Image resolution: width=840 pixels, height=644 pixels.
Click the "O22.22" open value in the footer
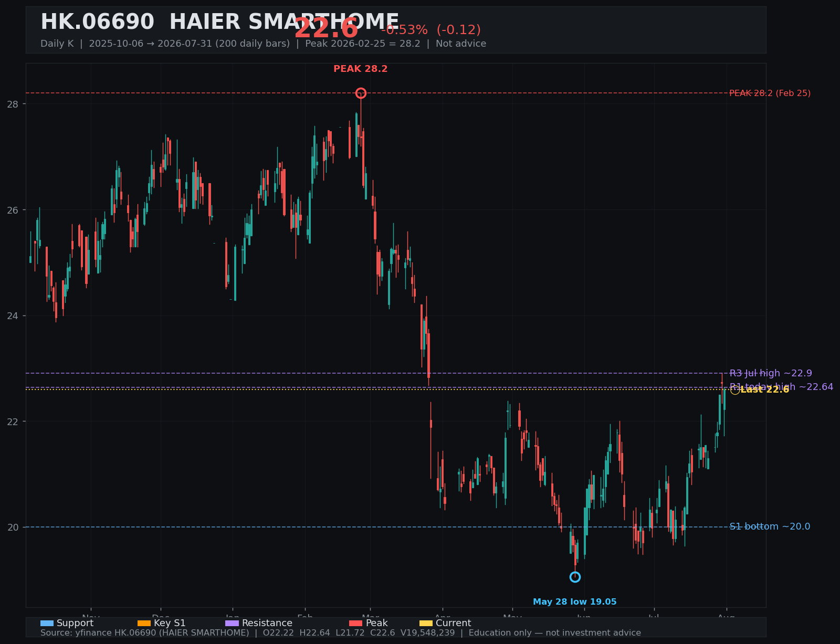279,633
